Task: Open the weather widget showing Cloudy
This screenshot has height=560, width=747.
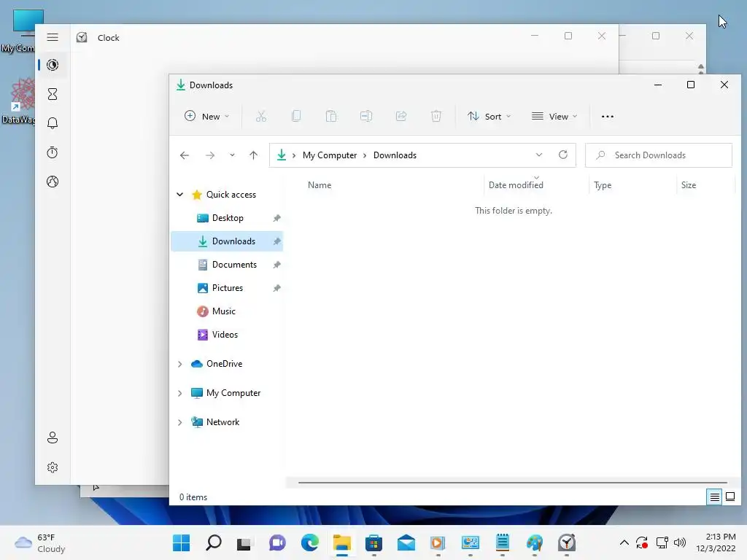Action: click(x=40, y=542)
